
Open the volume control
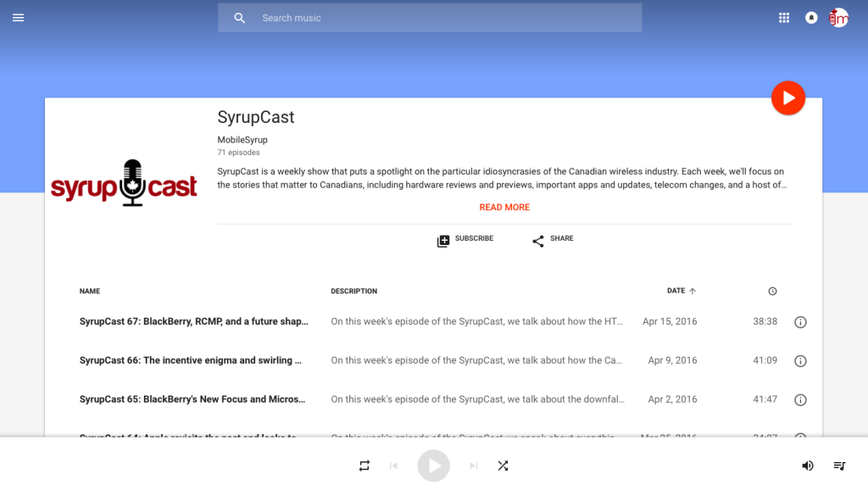click(x=808, y=465)
